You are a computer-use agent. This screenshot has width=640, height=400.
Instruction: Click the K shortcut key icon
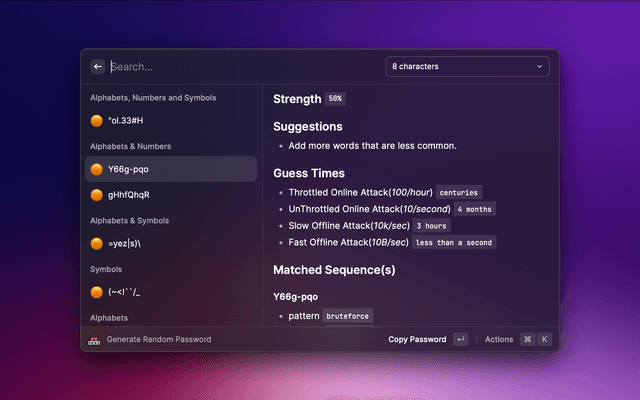point(545,340)
